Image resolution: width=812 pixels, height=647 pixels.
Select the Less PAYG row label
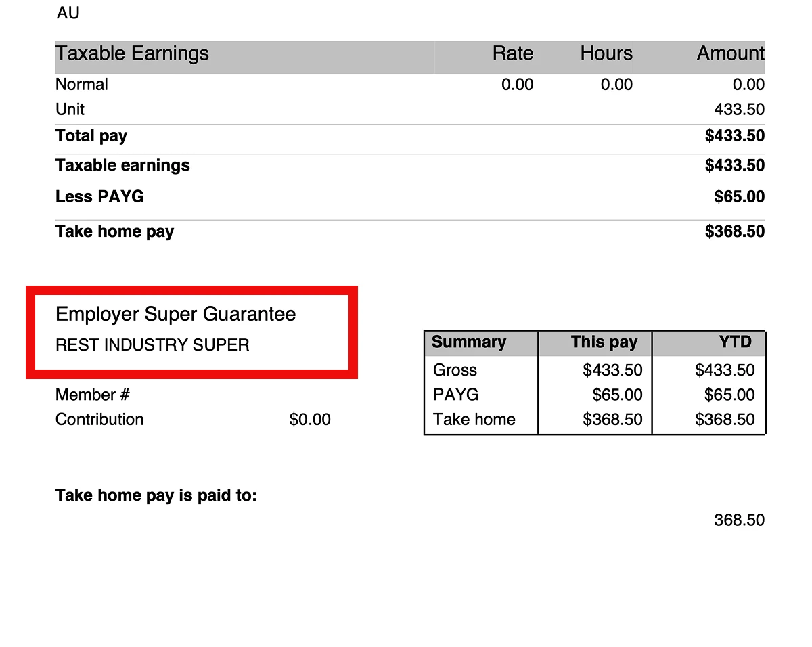(x=99, y=197)
